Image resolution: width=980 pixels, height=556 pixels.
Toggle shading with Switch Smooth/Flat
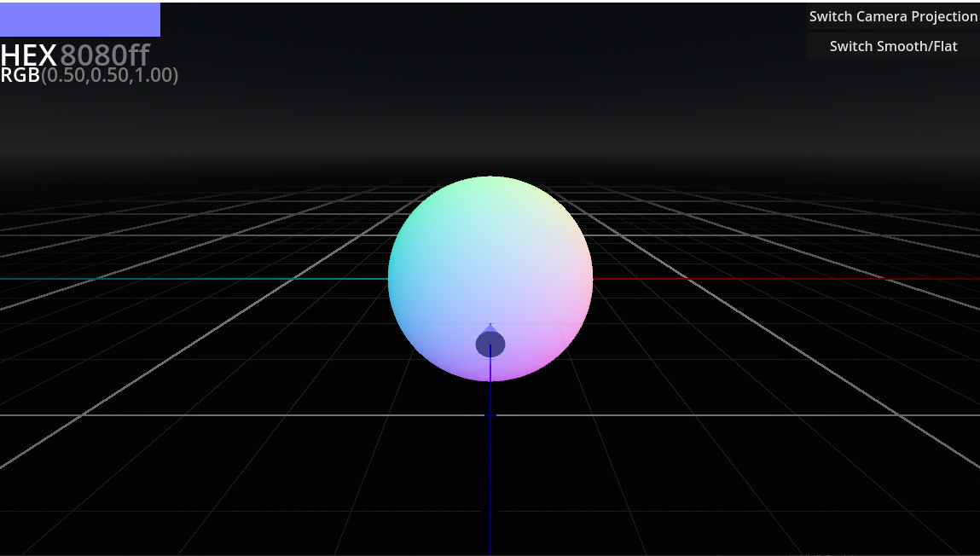pos(892,46)
